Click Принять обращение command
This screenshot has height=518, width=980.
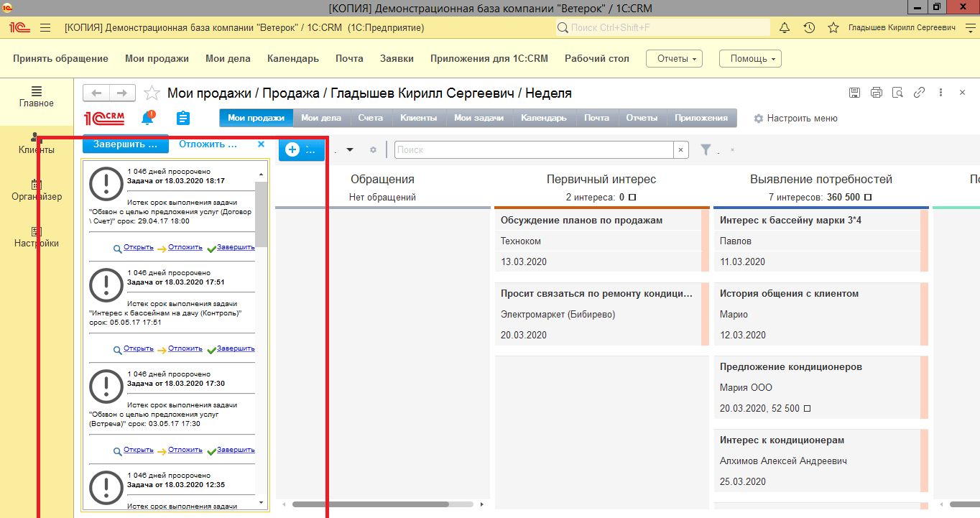click(60, 58)
